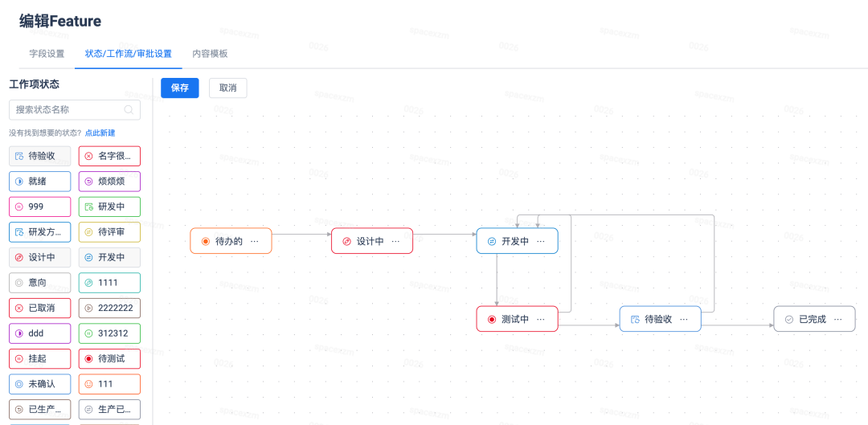The image size is (868, 425).
Task: Open the 待办的 node more options menu
Action: pyautogui.click(x=255, y=241)
